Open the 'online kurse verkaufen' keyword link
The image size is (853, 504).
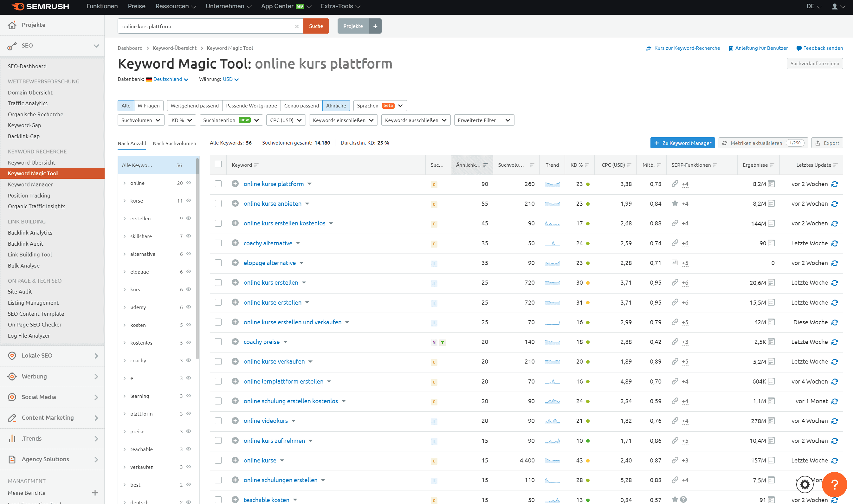click(x=274, y=362)
